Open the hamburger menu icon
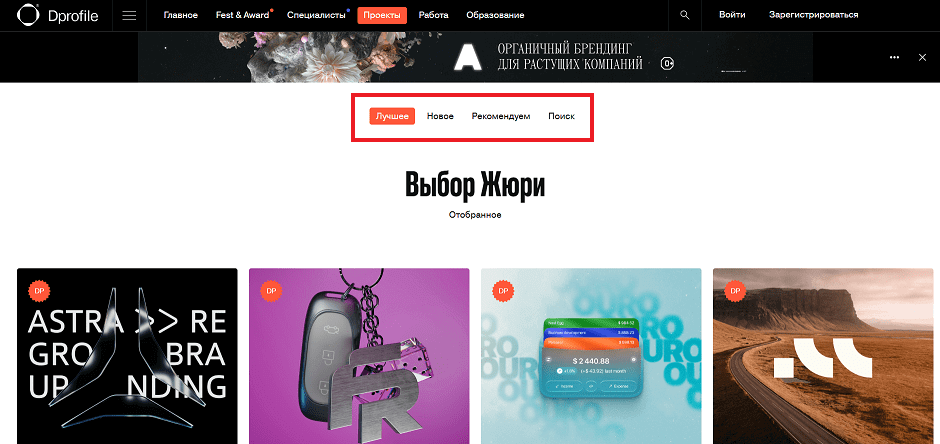 tap(129, 16)
